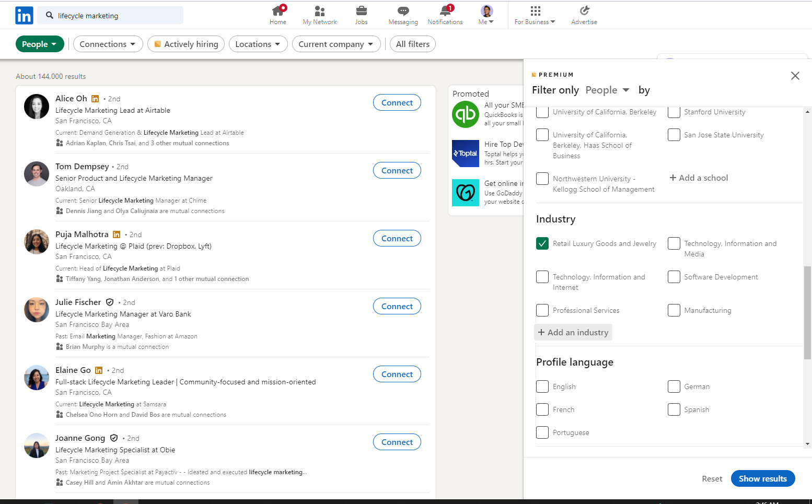This screenshot has width=812, height=504.
Task: Click the filter panel scroll-up arrow
Action: click(808, 112)
